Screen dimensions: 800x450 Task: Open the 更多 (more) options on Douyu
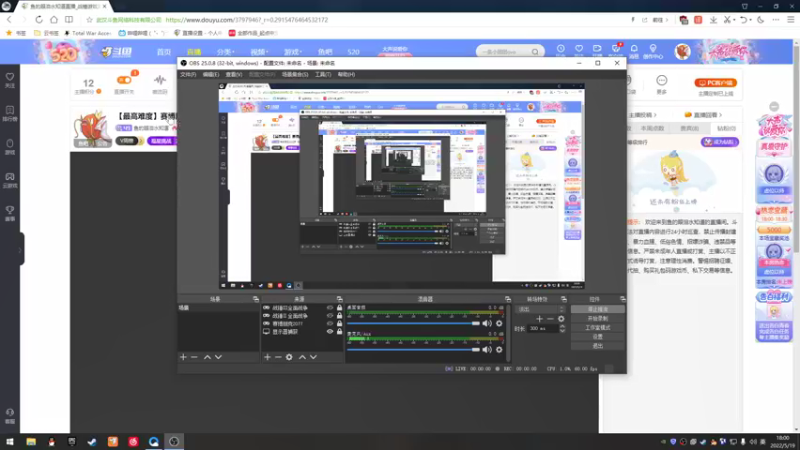pyautogui.click(x=662, y=84)
